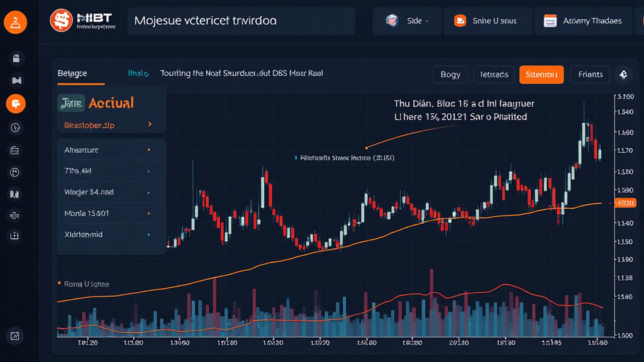Click the round icon right of Friants
Viewport: 644px width, 362px height.
pyautogui.click(x=623, y=75)
